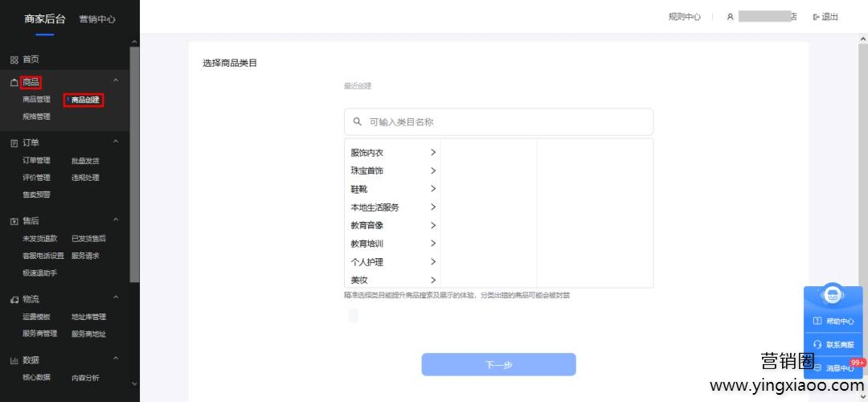Open 商品管理 in the sidebar
The height and width of the screenshot is (402, 868).
coord(36,100)
